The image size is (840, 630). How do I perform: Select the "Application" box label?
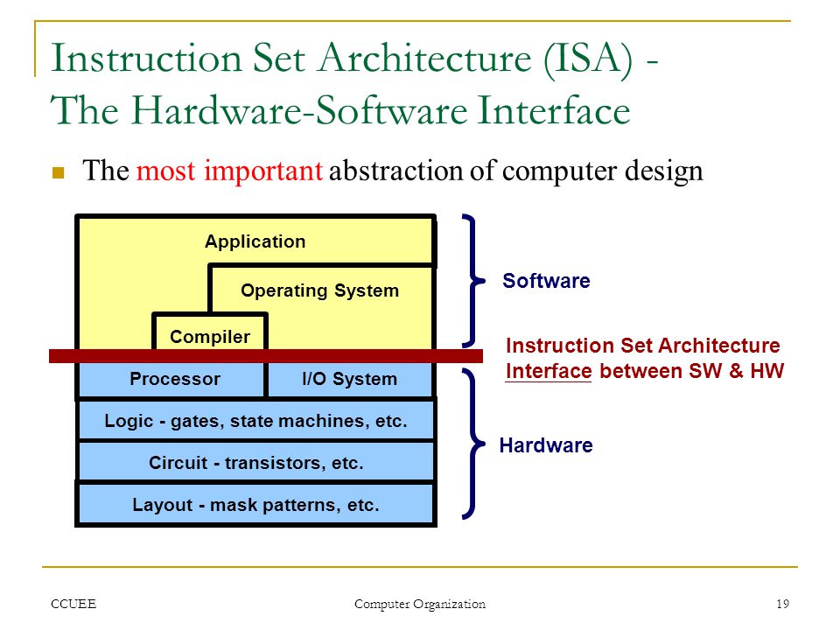255,241
